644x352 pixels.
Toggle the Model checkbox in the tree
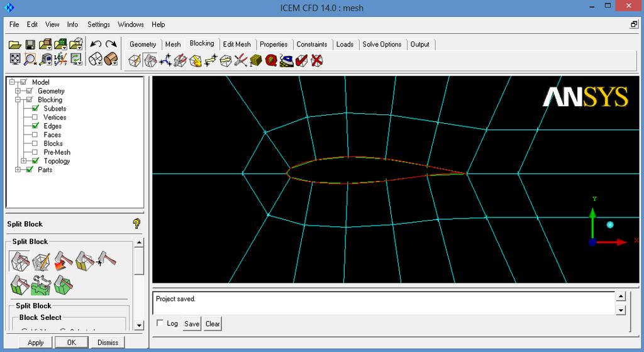(24, 82)
